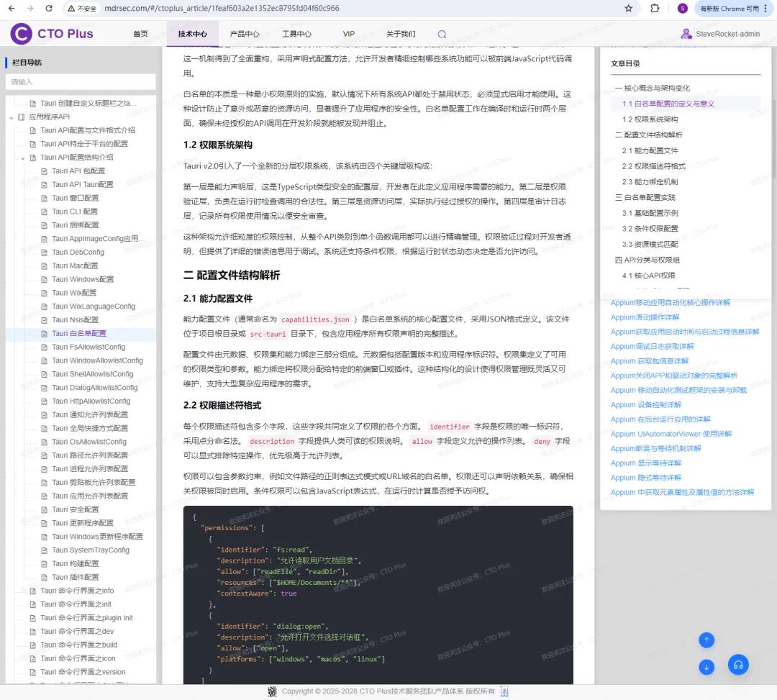Jump to 3.2 条件权限配置 in contents

tap(650, 229)
